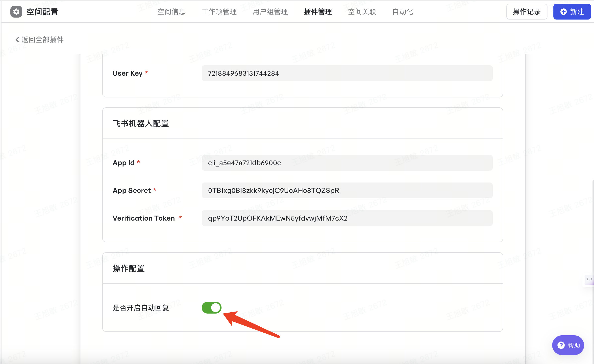Click the App Id label
Viewport: 594px width, 364px height.
coord(124,163)
